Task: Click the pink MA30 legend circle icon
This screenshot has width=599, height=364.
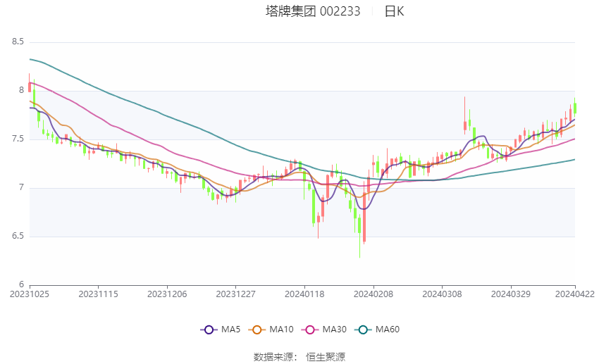Action: tap(310, 330)
